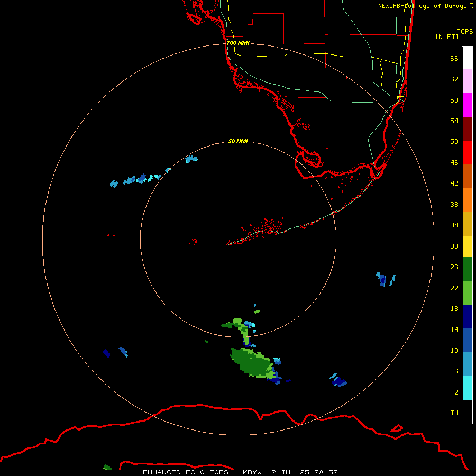Click the legend value '38'
This screenshot has height=476, width=476.
454,204
